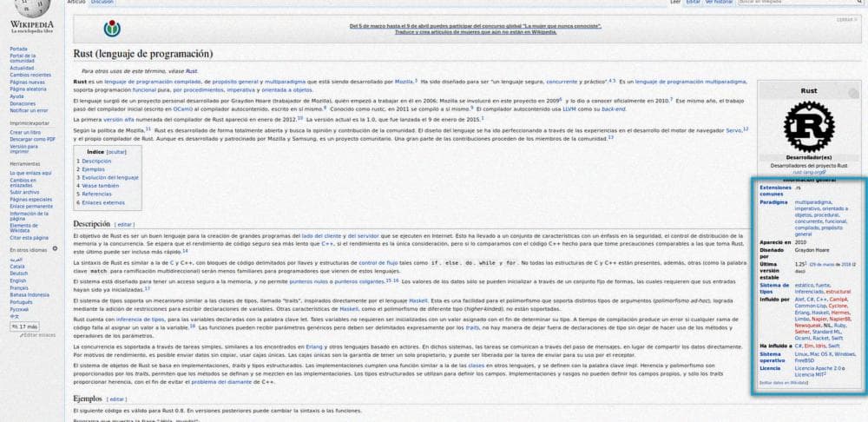The image size is (868, 422).
Task: Click Versión para imprimir link
Action: (23, 148)
